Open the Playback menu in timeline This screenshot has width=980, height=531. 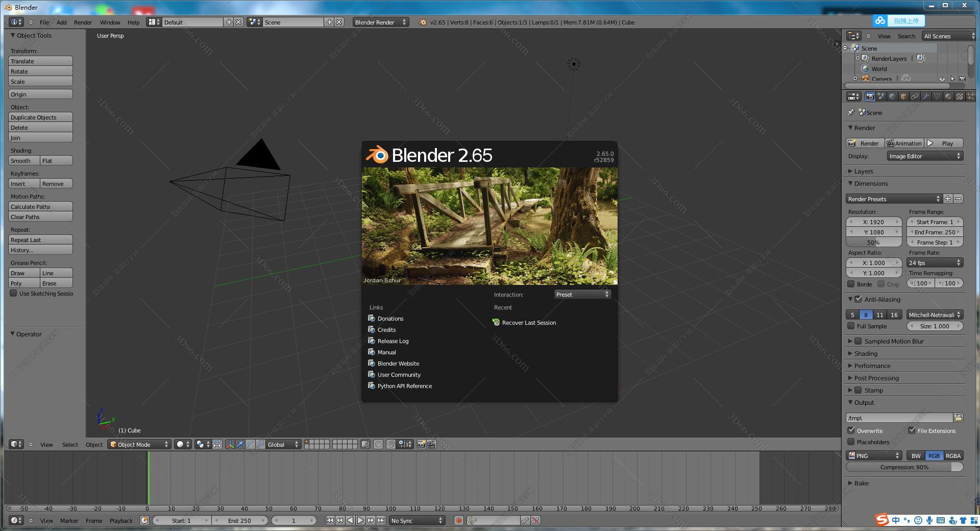[121, 520]
